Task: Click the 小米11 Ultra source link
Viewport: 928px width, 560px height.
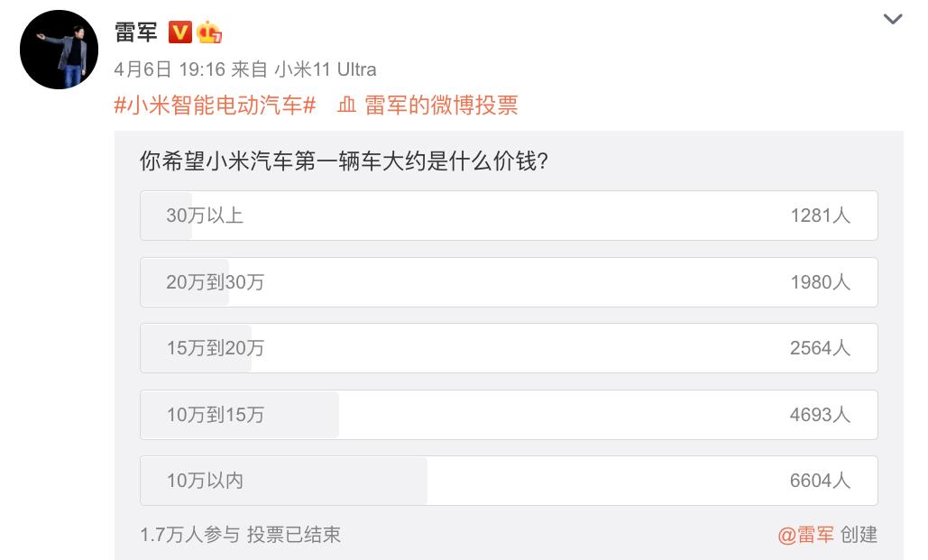Action: [x=326, y=69]
